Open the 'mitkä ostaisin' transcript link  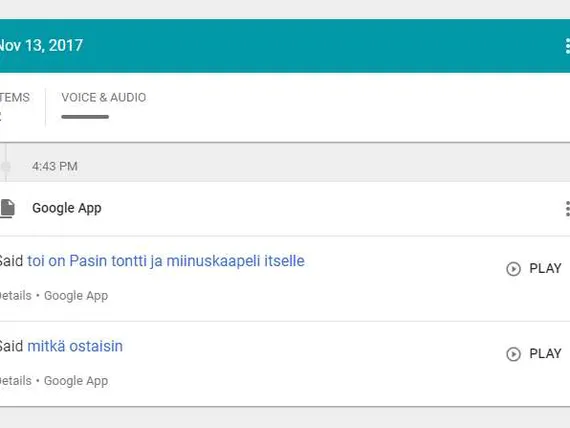pyautogui.click(x=75, y=346)
